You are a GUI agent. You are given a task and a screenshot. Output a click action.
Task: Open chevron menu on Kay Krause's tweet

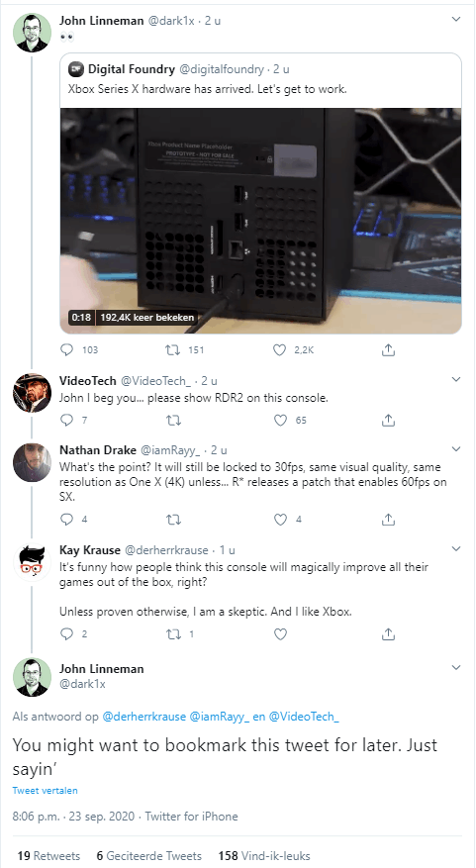click(456, 549)
